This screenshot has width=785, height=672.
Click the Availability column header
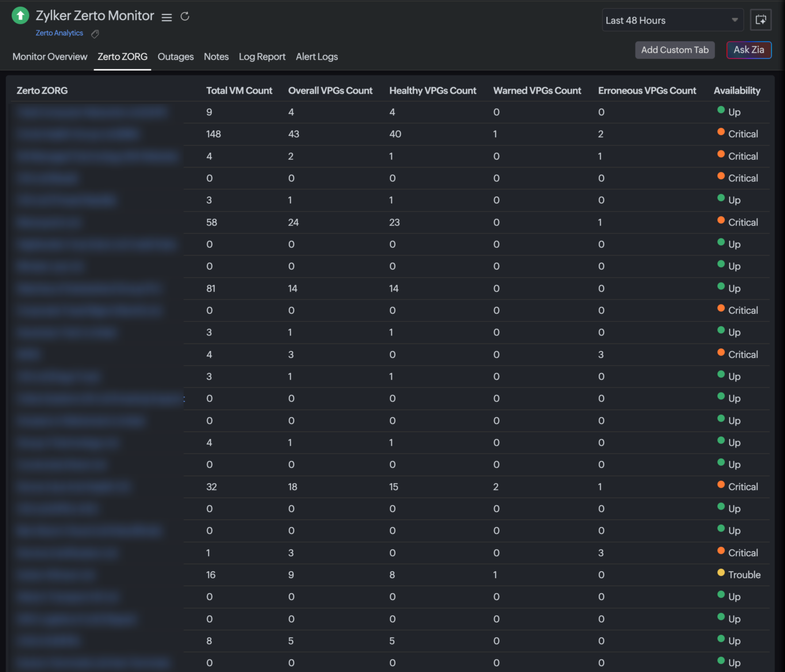click(736, 91)
